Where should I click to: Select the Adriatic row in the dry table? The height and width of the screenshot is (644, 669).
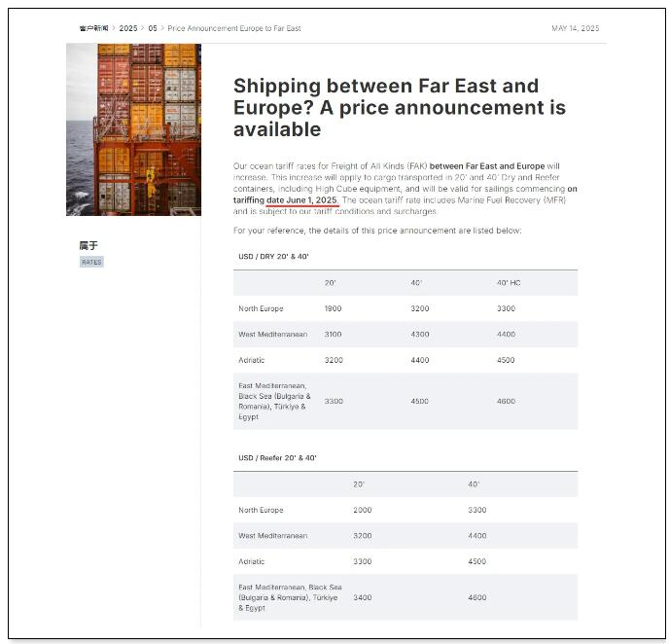pos(405,360)
